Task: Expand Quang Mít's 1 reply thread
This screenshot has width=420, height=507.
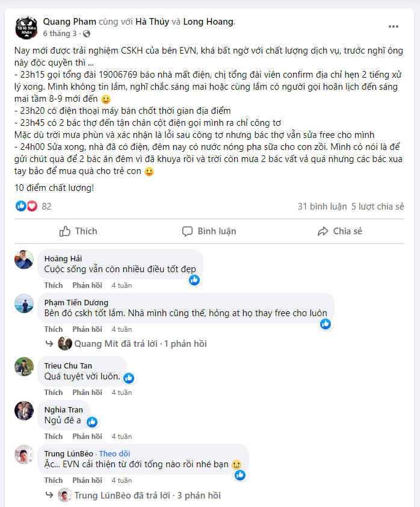Action: click(x=140, y=344)
